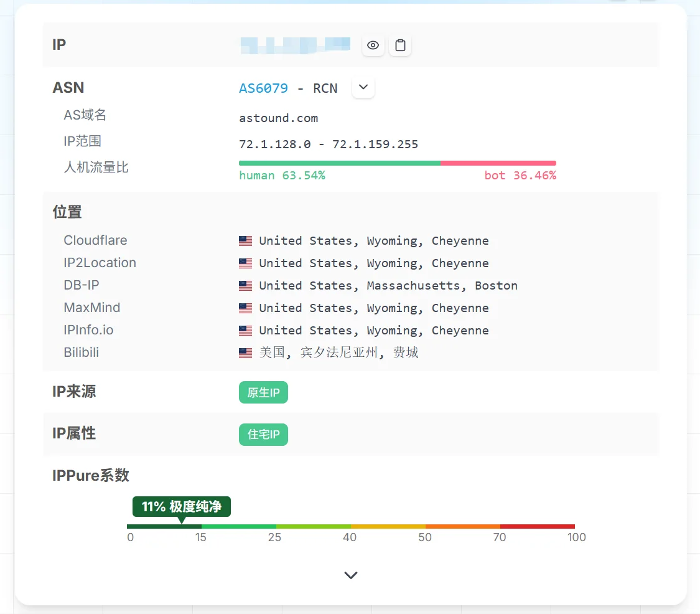Click the MaxMind source label
Screen dimensions: 700x614
(x=92, y=308)
